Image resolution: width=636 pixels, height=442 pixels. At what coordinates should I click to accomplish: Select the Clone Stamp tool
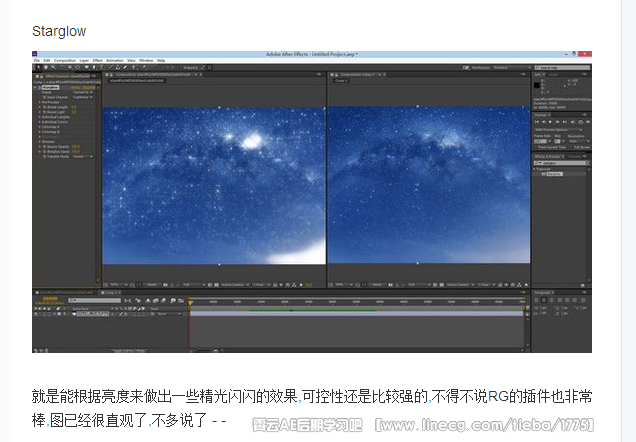coord(118,67)
